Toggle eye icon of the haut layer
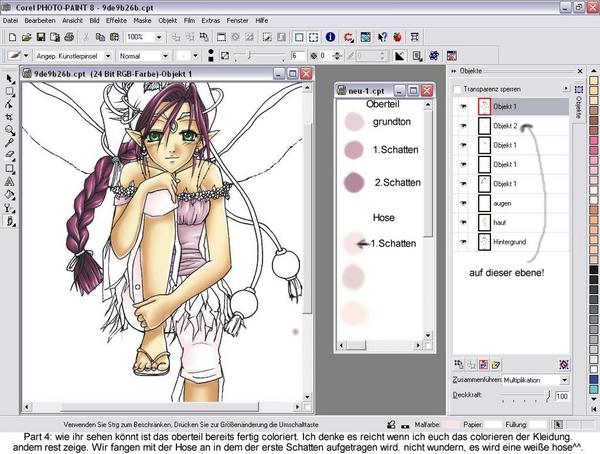 tap(463, 222)
